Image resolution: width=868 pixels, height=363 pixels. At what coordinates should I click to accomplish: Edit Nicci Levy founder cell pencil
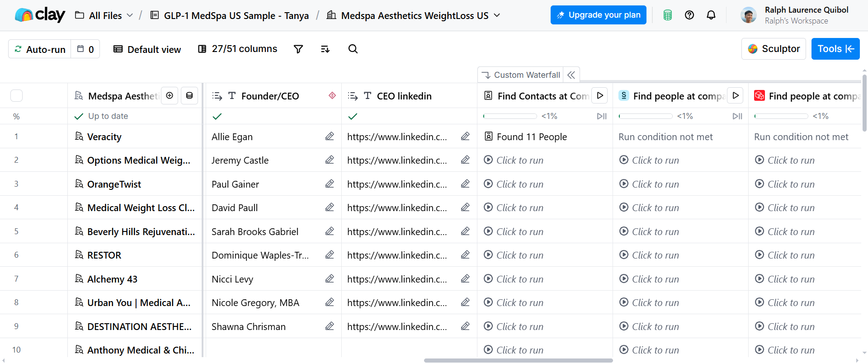click(330, 278)
